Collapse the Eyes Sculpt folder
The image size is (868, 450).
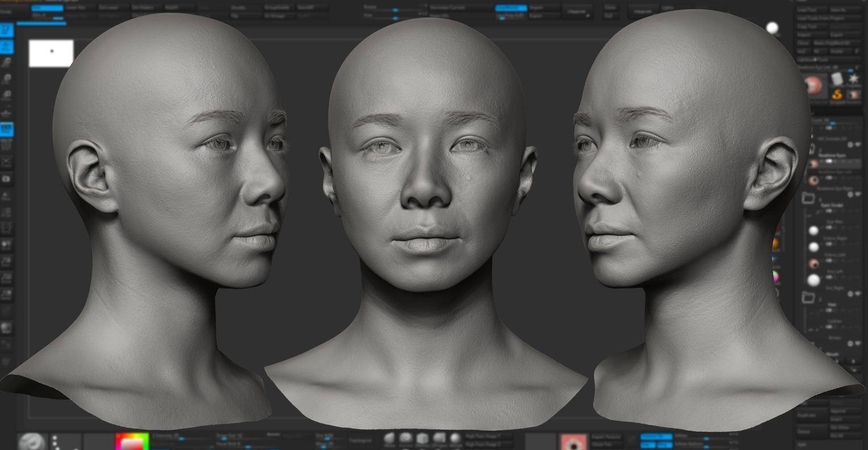[x=808, y=198]
